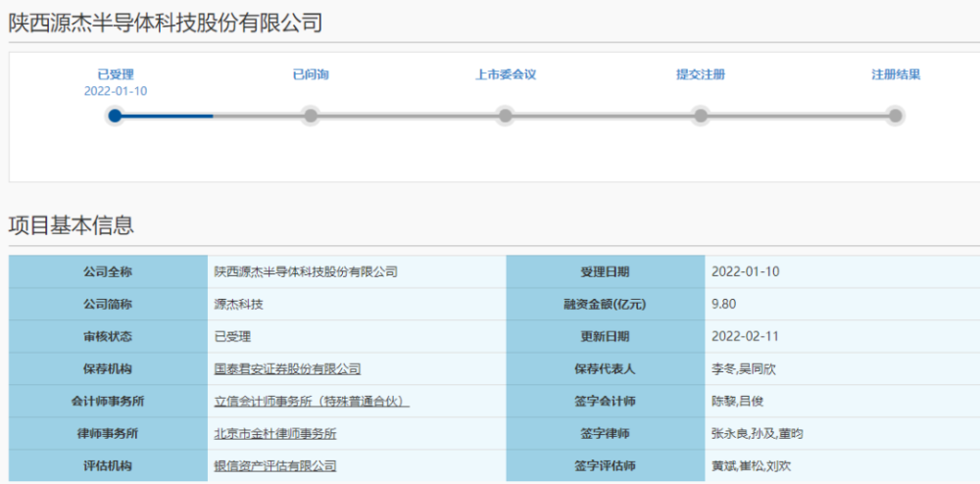Click the 融资金额(亿元) header cell
This screenshot has height=484, width=980.
point(605,304)
